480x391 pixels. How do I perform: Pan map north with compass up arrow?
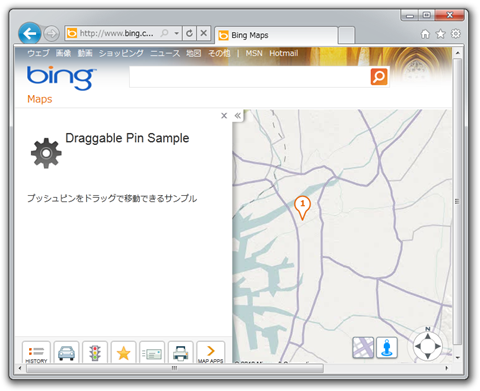(428, 337)
